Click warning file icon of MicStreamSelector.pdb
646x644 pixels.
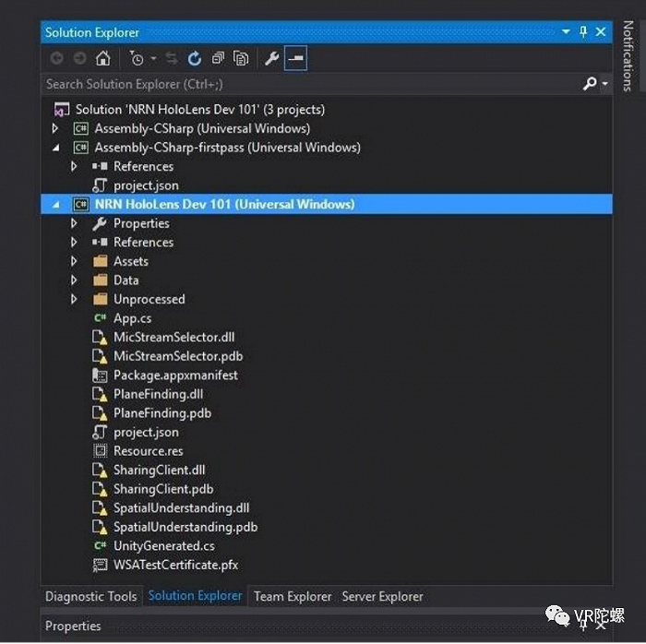[x=100, y=356]
